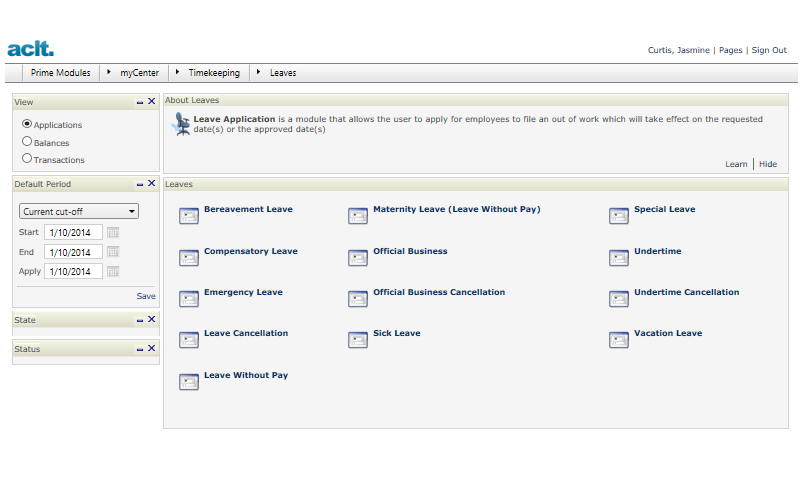Image resolution: width=800 pixels, height=500 pixels.
Task: Close the Status panel
Action: pyautogui.click(x=152, y=348)
